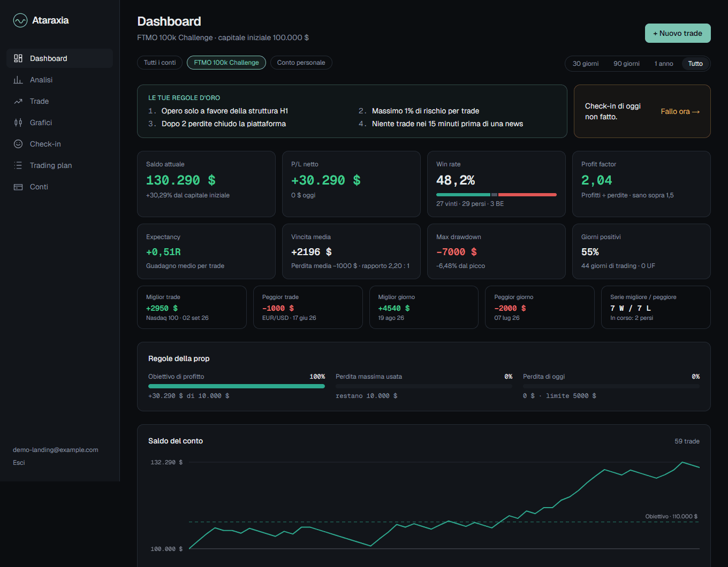Click the Saldo attuale 130.290 $ value
728x567 pixels.
pos(181,180)
